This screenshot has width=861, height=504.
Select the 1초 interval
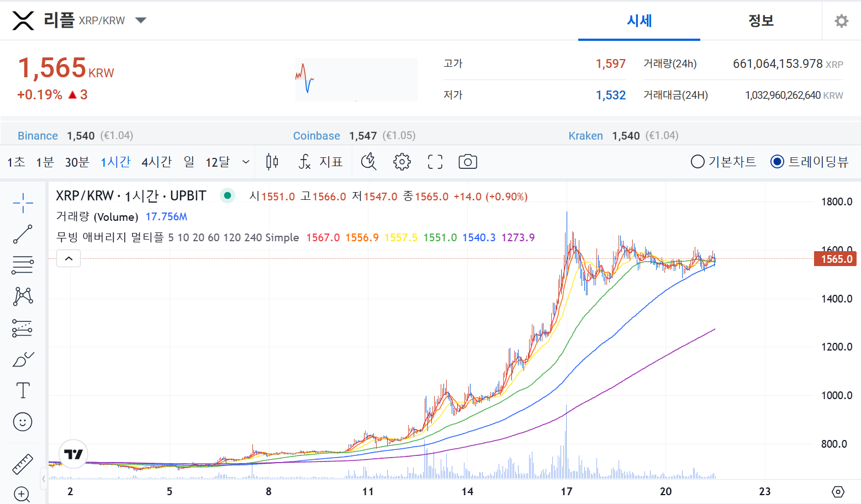[16, 162]
